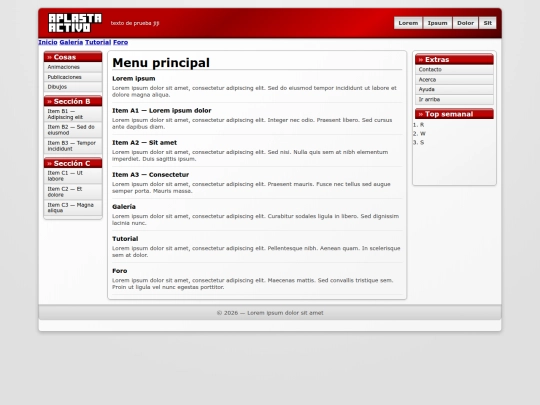Select Item C3 — Magna aliqua

(73, 208)
